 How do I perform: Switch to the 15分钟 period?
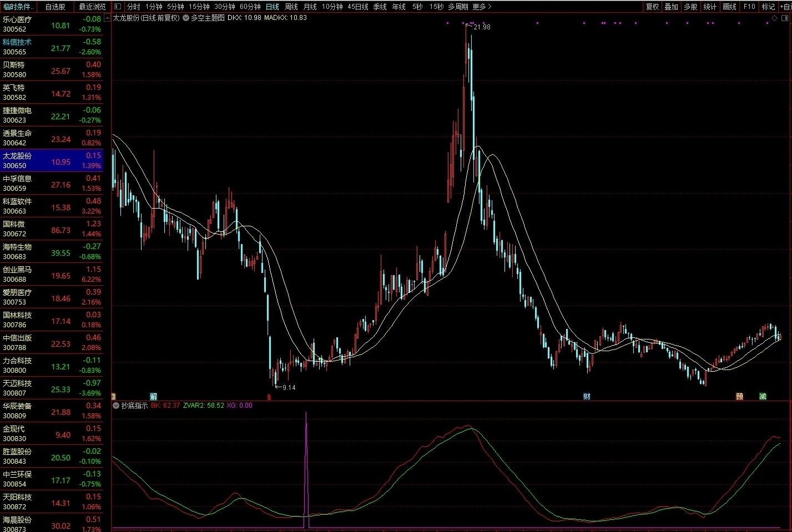pyautogui.click(x=199, y=7)
